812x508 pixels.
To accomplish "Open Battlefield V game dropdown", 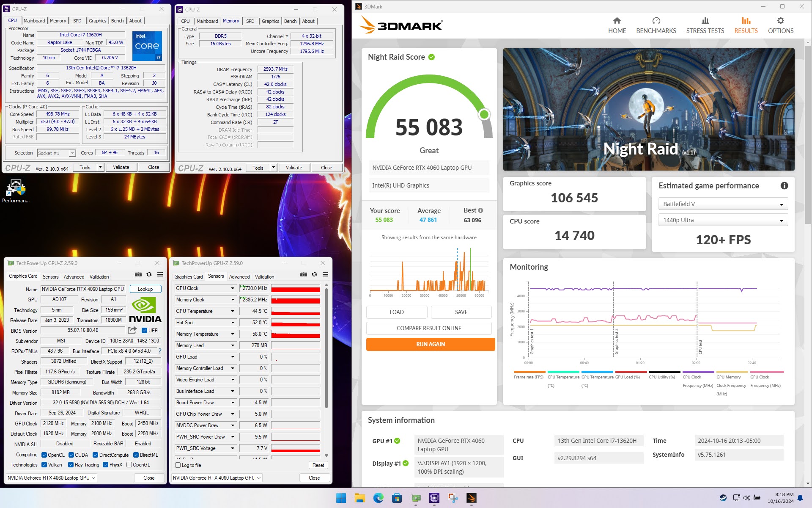I will tap(723, 204).
